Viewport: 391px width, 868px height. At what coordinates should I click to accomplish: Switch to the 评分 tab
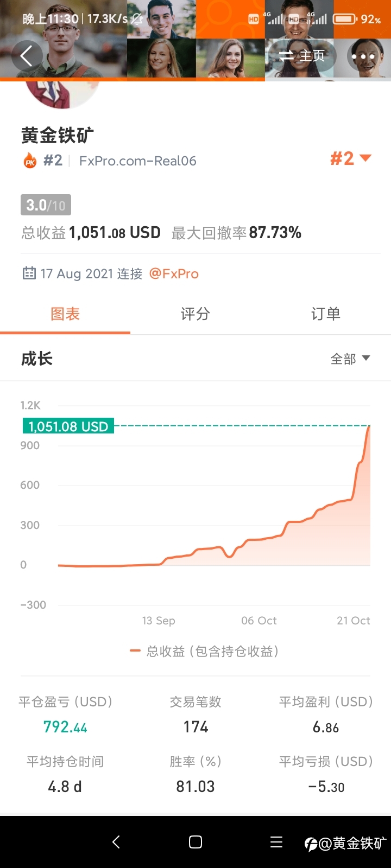coord(195,314)
